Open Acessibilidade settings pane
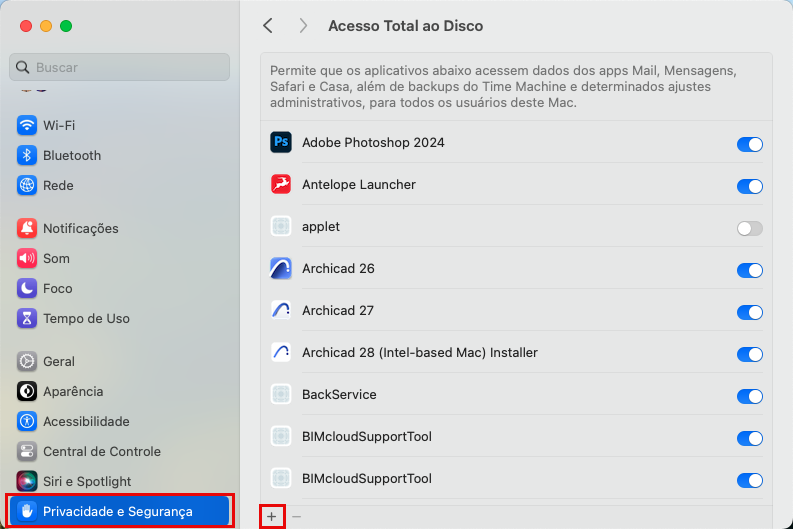Image resolution: width=793 pixels, height=530 pixels. (x=86, y=421)
